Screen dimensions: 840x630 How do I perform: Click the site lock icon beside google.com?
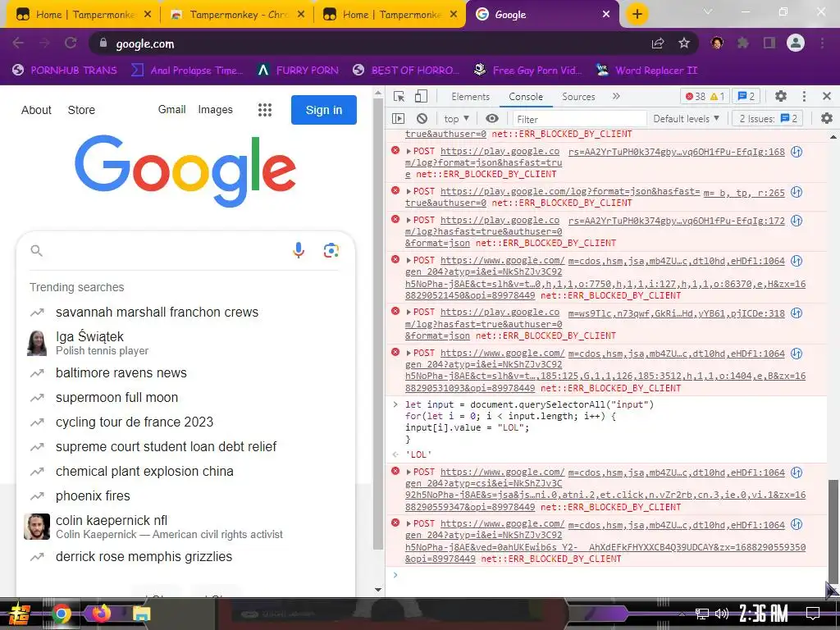point(103,43)
